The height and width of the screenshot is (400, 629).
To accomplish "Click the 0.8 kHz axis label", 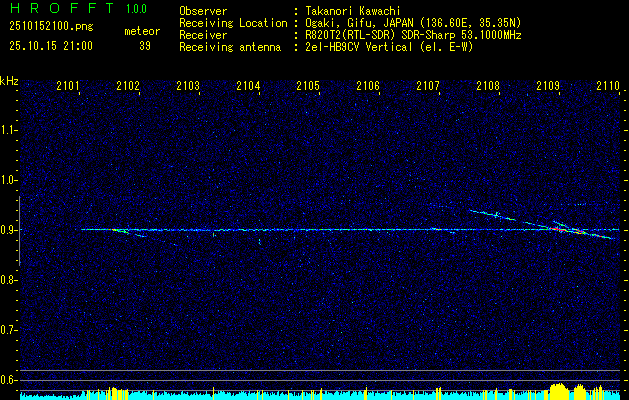I will click(x=9, y=280).
